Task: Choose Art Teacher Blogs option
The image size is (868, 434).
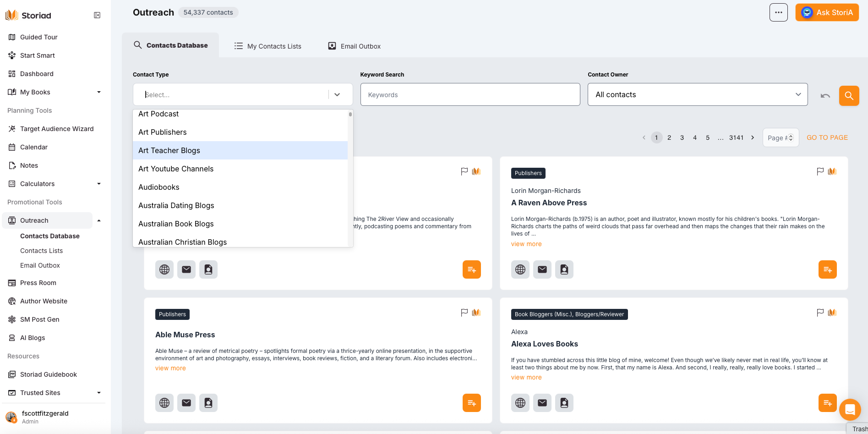Action: pos(240,150)
